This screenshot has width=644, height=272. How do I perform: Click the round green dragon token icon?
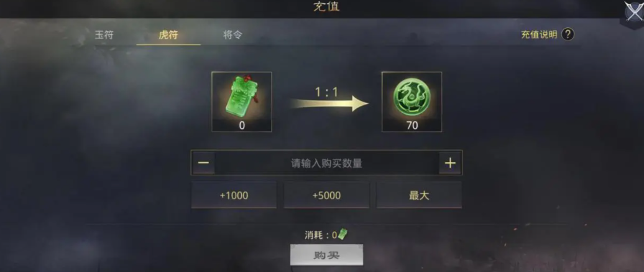coord(412,97)
